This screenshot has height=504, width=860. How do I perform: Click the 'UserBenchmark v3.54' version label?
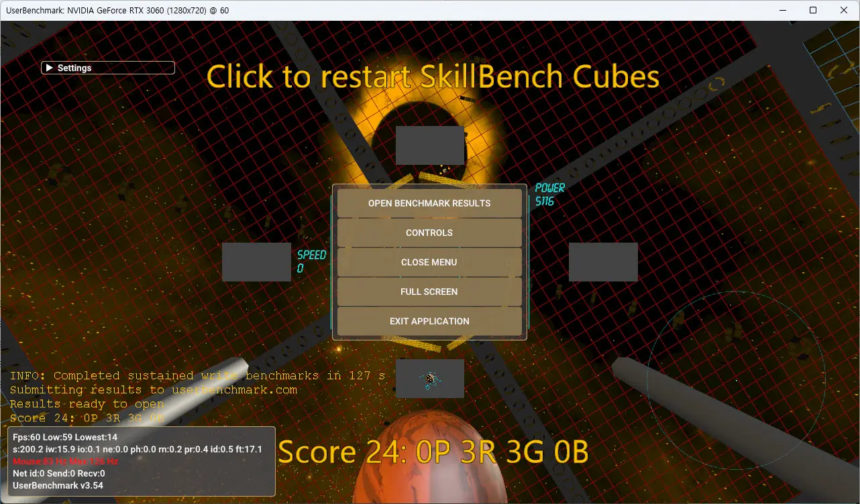tap(58, 485)
